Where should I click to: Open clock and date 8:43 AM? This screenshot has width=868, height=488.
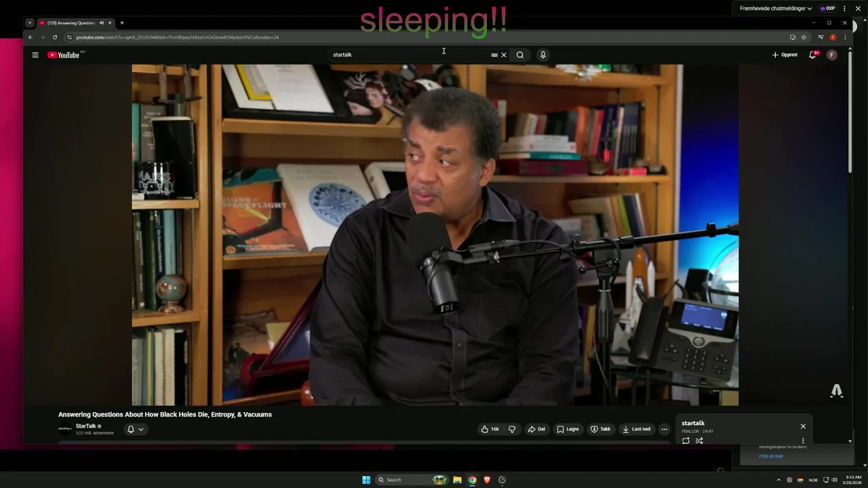(x=853, y=480)
